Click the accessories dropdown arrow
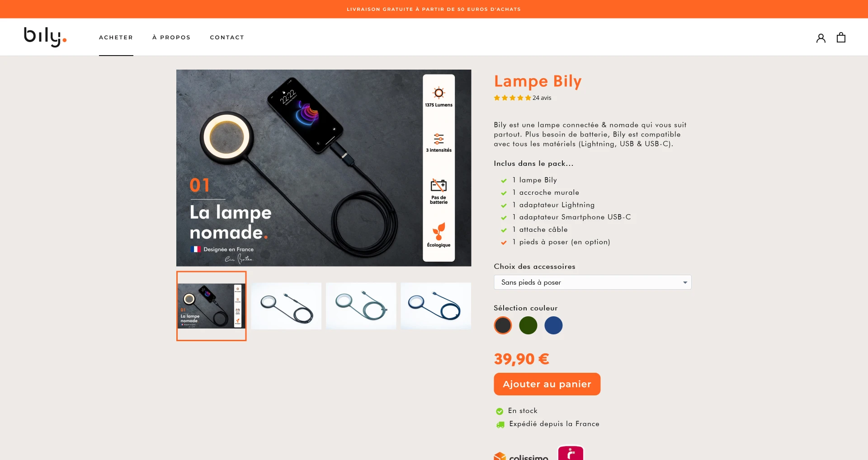868x460 pixels. click(685, 282)
